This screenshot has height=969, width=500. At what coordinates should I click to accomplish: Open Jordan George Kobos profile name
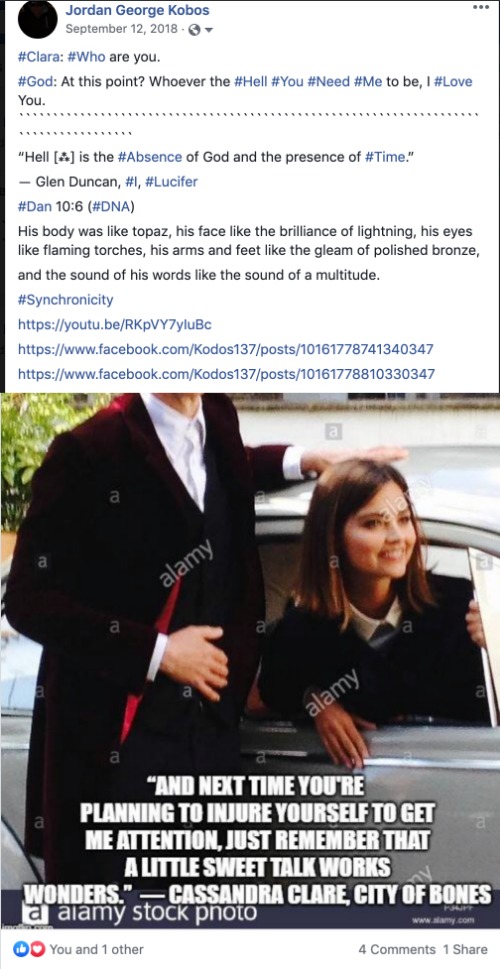[137, 10]
